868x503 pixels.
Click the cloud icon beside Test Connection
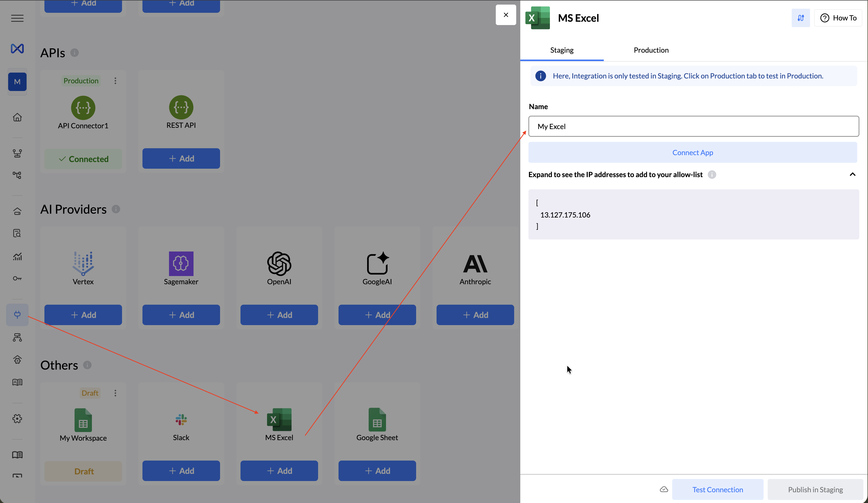coord(664,489)
